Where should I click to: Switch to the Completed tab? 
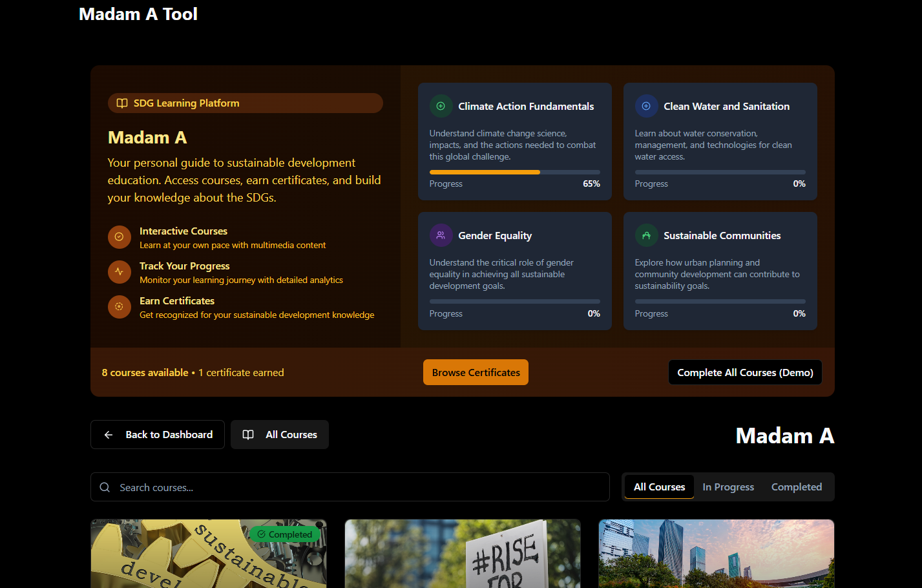click(x=797, y=487)
